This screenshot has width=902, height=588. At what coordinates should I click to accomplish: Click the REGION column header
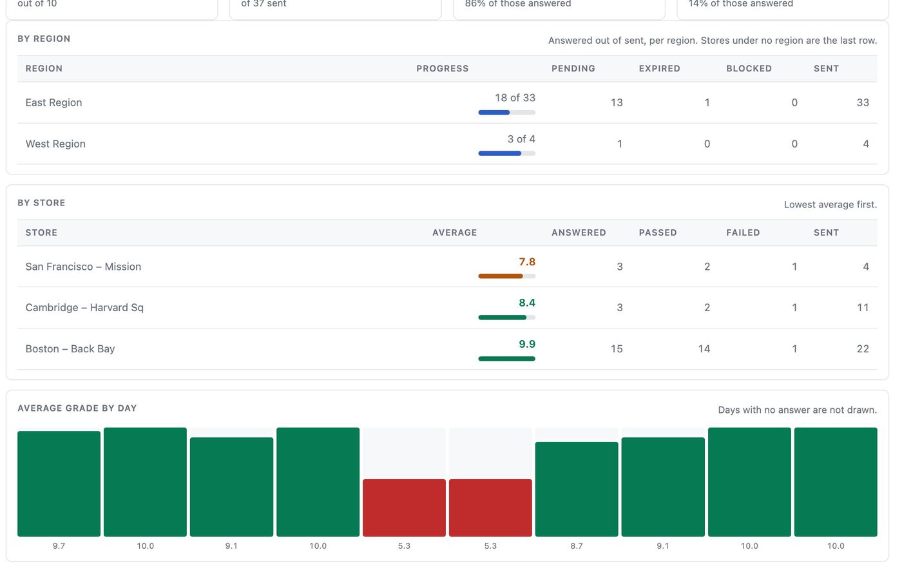coord(44,68)
